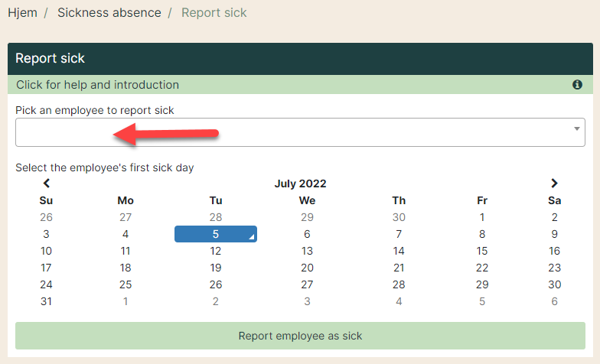Go to next month with right chevron
The image size is (600, 364).
tap(554, 184)
